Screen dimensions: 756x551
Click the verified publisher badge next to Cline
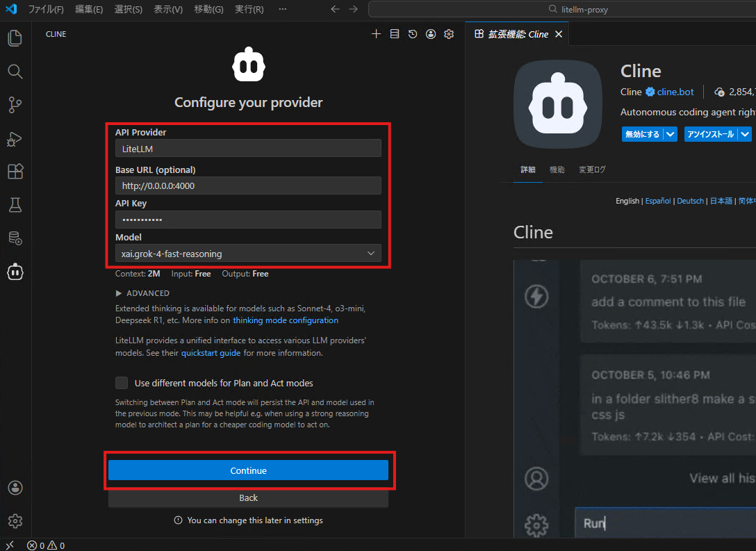tap(650, 92)
